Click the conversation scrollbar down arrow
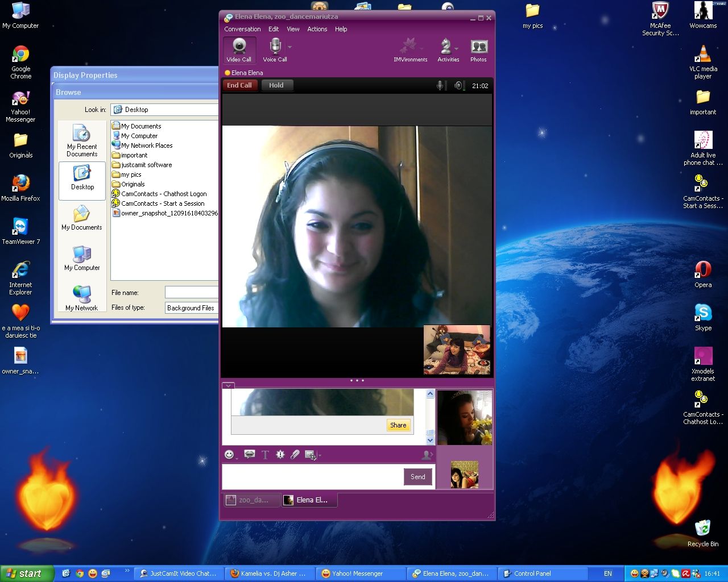Screen dimensions: 728x582 tap(430, 440)
